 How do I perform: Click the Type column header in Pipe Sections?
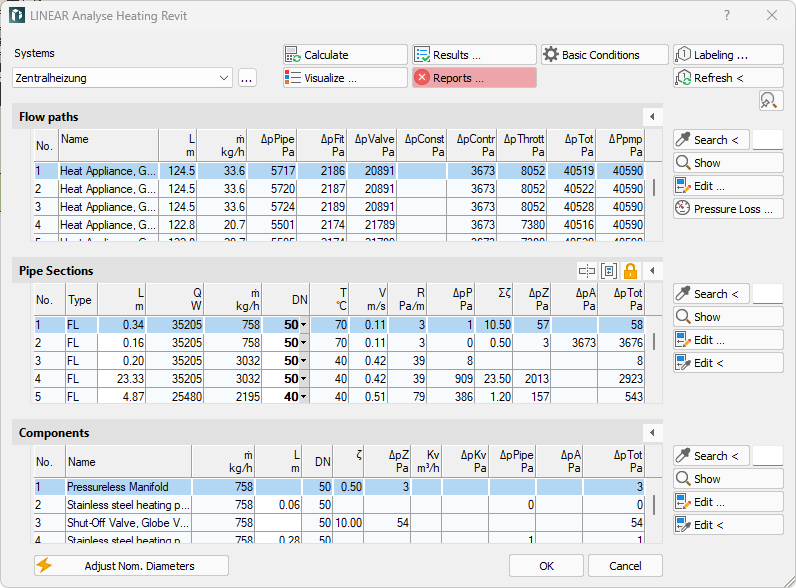point(82,299)
